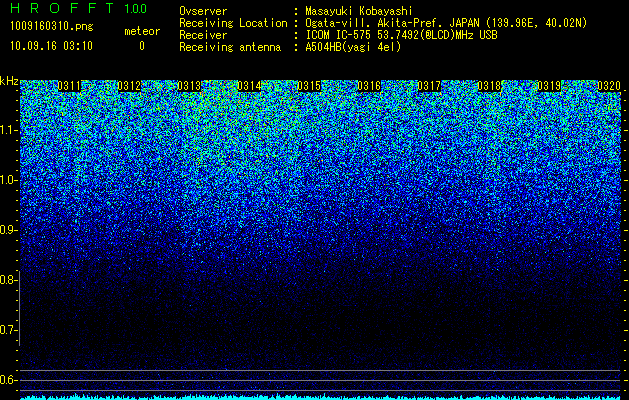Click the 0314 time marker
Screen dimensions: 629x400
(249, 85)
